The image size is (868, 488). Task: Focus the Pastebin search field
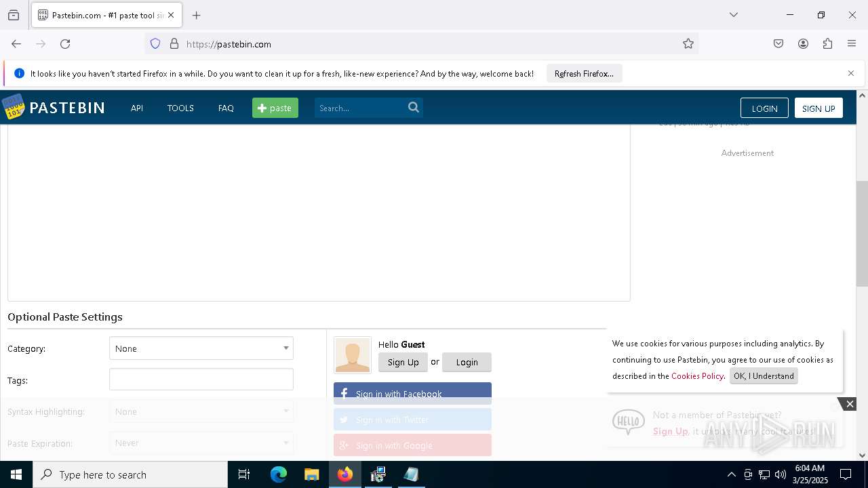coord(360,108)
